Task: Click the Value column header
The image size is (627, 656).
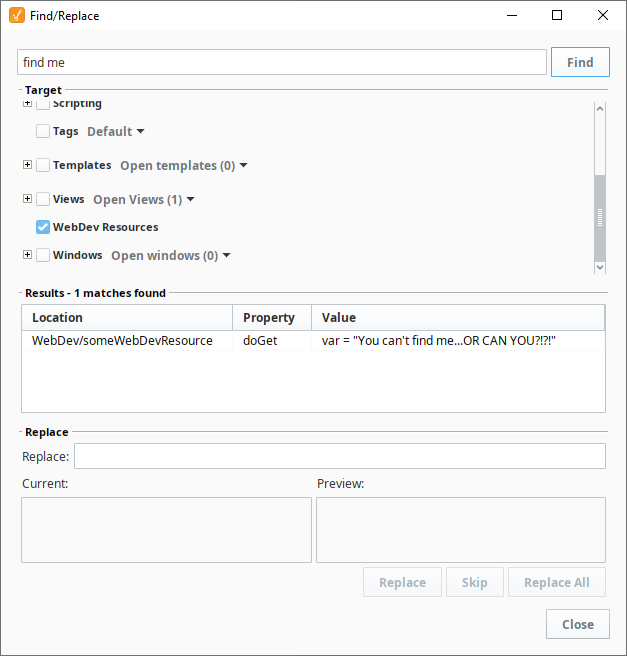Action: [x=458, y=318]
